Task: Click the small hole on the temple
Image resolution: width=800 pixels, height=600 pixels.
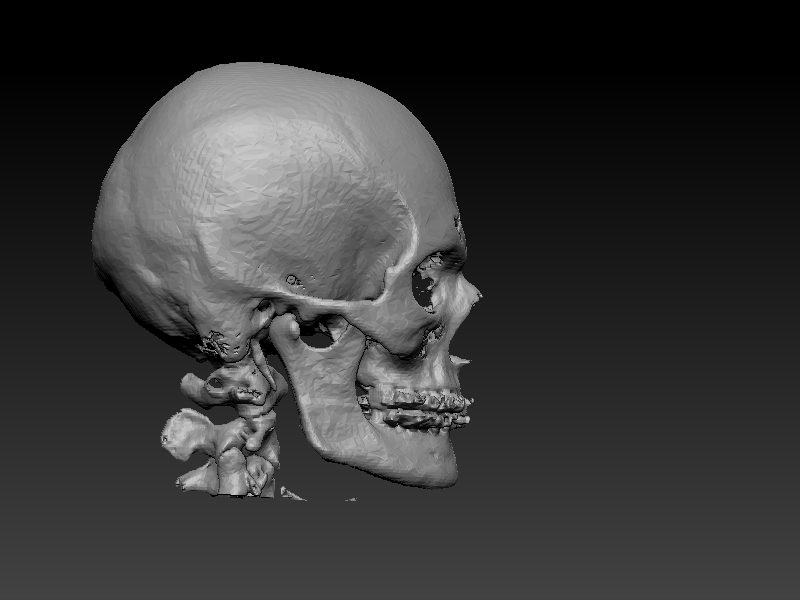Action: point(292,280)
